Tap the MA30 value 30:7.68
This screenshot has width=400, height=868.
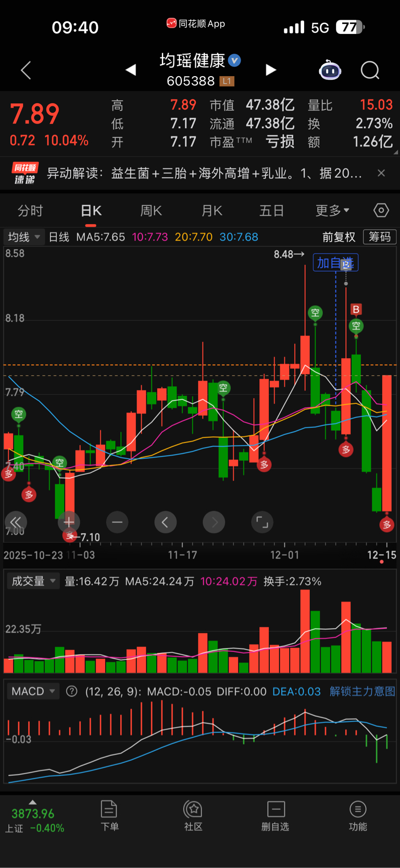tap(239, 237)
